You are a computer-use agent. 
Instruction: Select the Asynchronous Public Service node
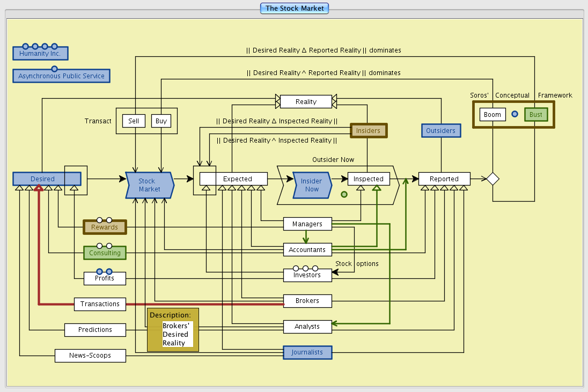tap(61, 76)
